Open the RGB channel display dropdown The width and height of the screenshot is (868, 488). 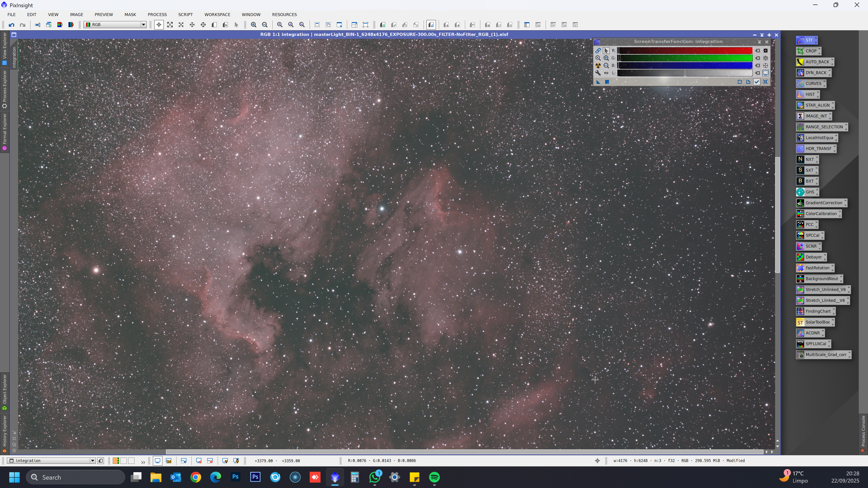(x=143, y=25)
